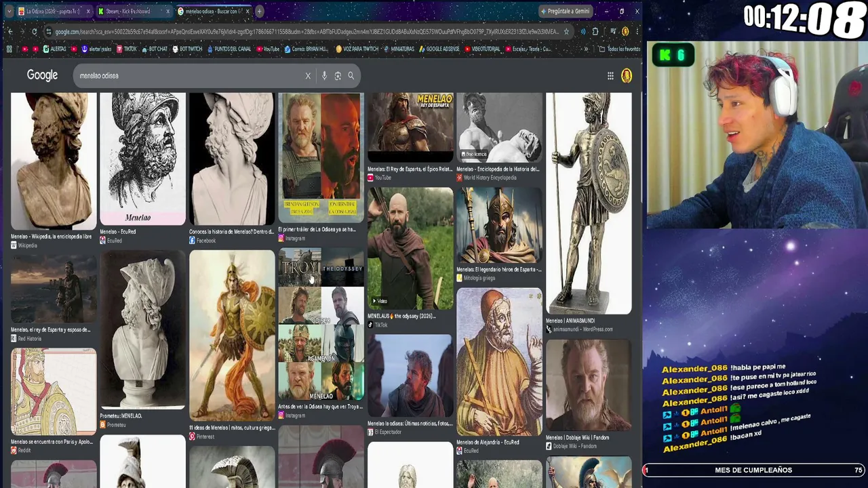Open the BOT TWITCH bookmark
This screenshot has height=488, width=868.
pos(188,49)
